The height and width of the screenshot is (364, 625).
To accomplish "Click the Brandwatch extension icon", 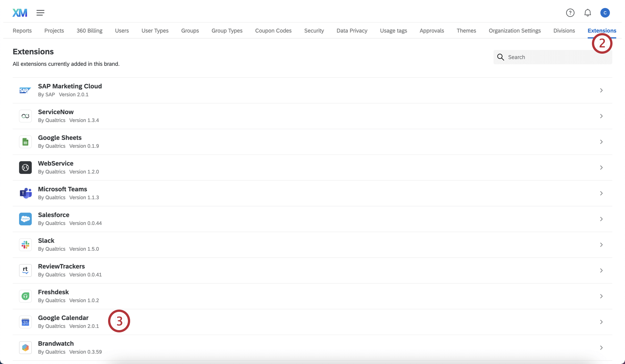I will point(25,347).
